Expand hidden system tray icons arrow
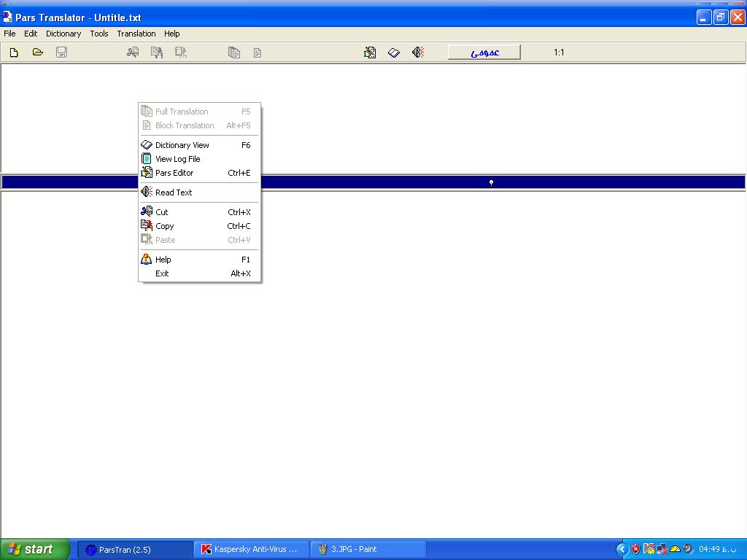This screenshot has height=560, width=747. pyautogui.click(x=622, y=550)
